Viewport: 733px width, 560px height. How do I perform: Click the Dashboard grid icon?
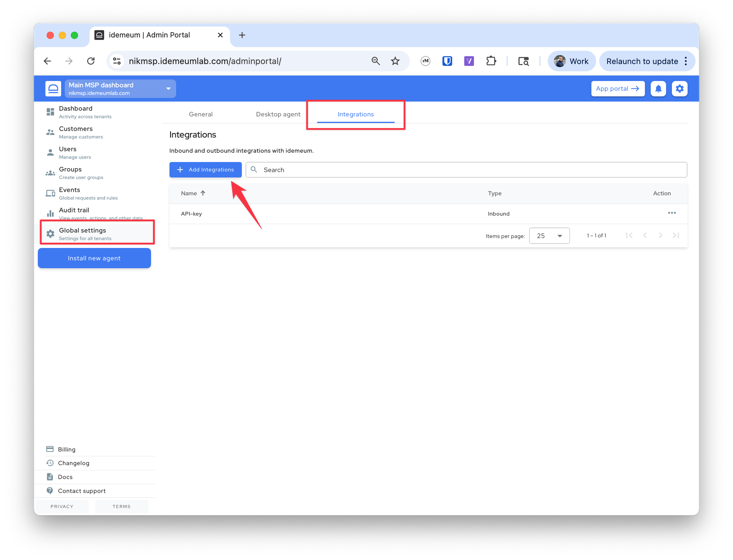pos(50,112)
